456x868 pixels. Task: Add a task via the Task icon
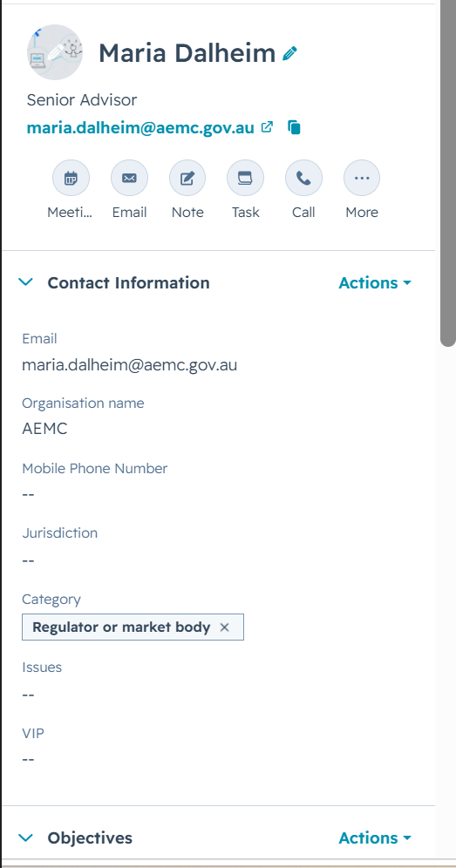point(246,178)
